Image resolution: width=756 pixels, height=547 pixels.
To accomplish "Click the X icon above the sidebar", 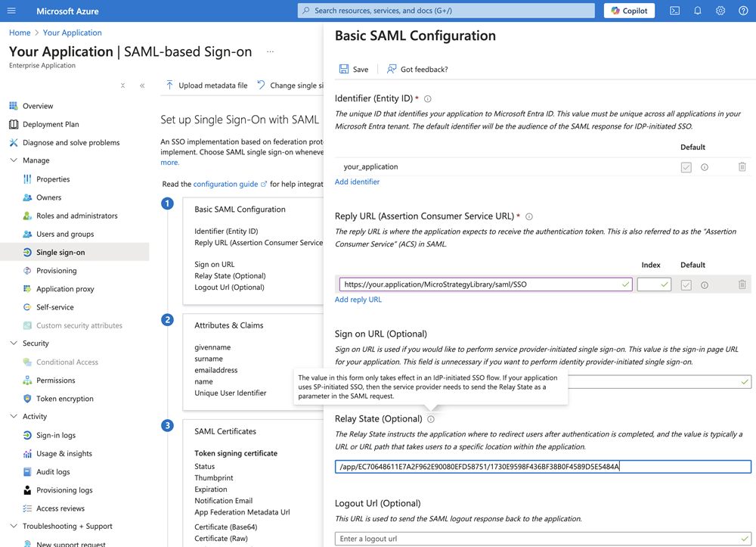I will coord(123,85).
